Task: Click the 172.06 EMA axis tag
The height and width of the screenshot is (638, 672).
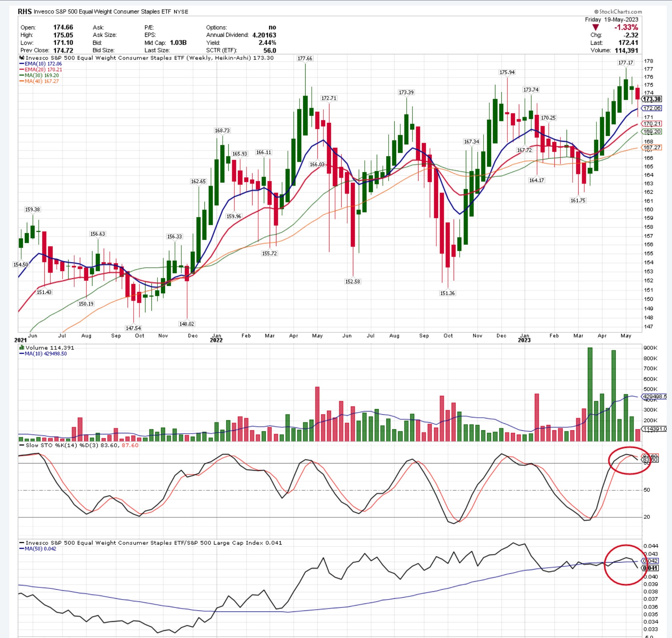Action: [x=651, y=108]
